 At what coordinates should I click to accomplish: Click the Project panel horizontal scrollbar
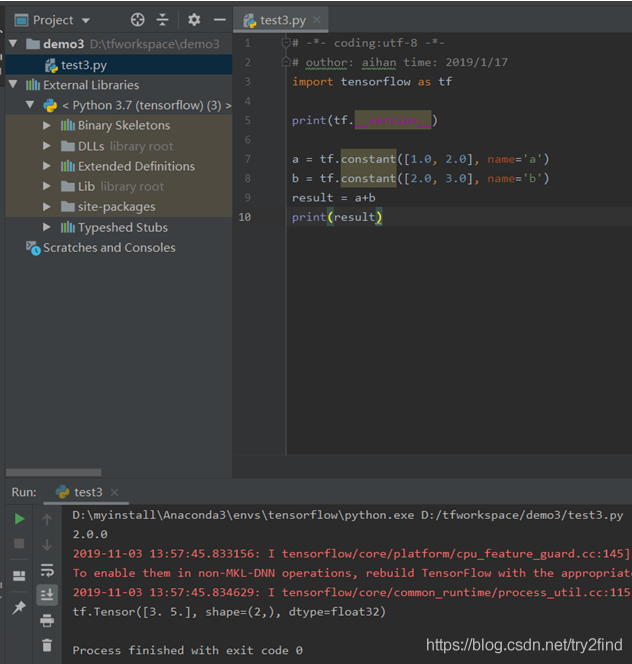point(54,472)
